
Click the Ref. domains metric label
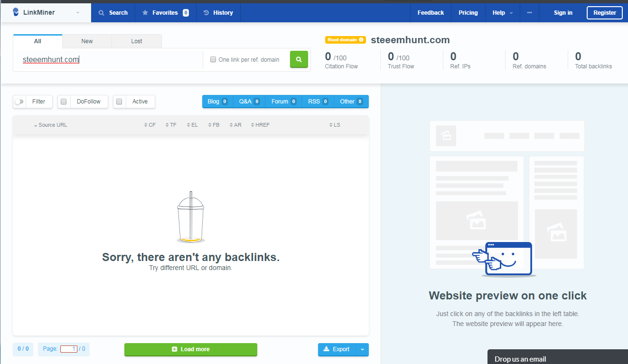529,66
